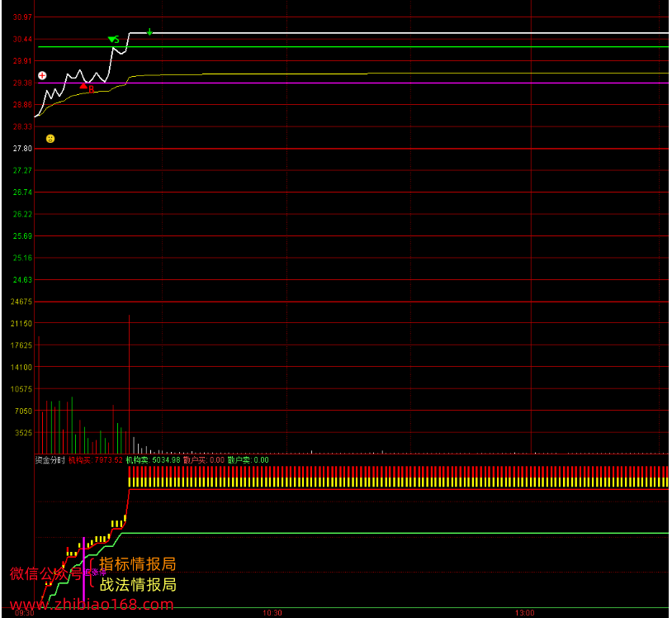
Task: Select the 30.44 price axis label
Action: click(x=22, y=39)
